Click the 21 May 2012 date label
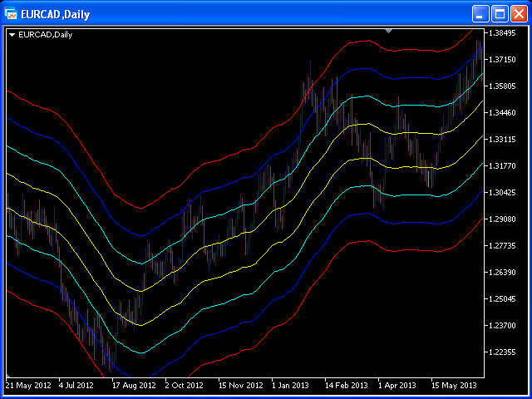The width and height of the screenshot is (532, 399). 29,386
